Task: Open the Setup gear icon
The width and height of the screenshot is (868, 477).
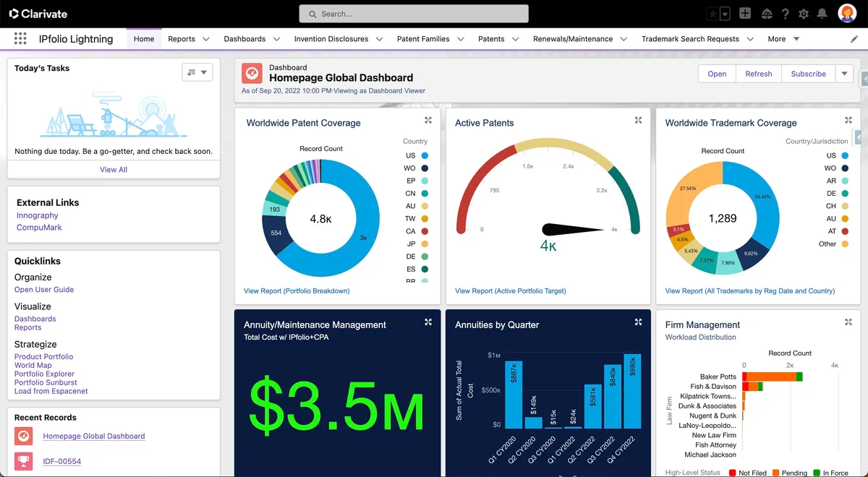Action: (804, 14)
